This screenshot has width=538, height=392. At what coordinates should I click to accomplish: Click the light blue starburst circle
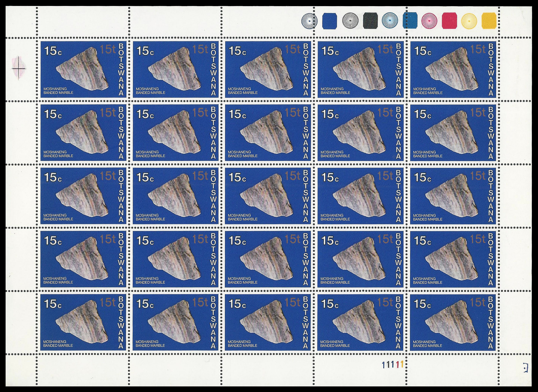pos(390,21)
